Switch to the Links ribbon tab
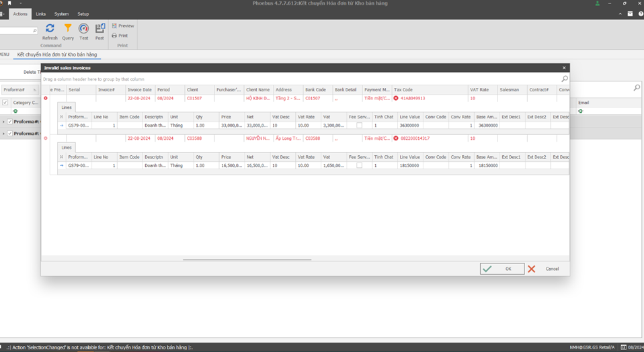The height and width of the screenshot is (352, 644). pyautogui.click(x=41, y=14)
